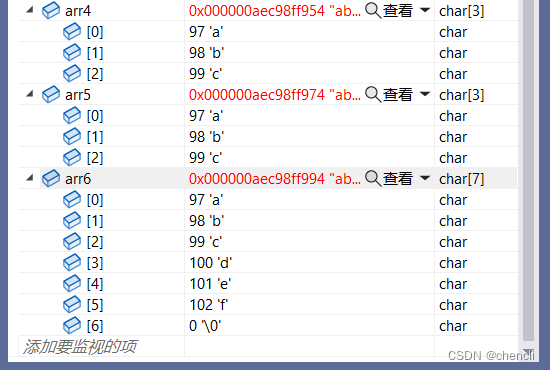Click cube icon of arr5 element [1]
Image resolution: width=550 pixels, height=370 pixels.
tap(72, 137)
